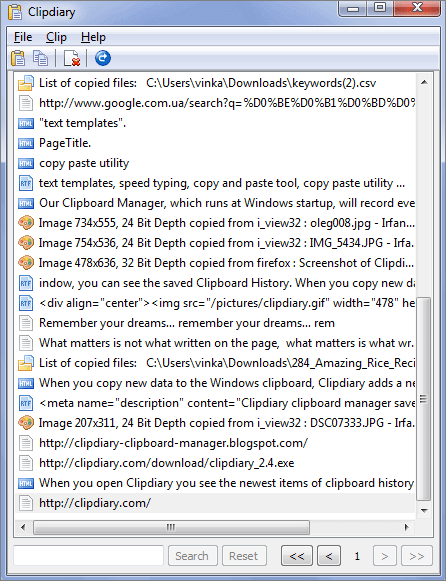Click the Copy to clipboard toolbar icon
Image resolution: width=446 pixels, height=581 pixels.
tap(41, 58)
